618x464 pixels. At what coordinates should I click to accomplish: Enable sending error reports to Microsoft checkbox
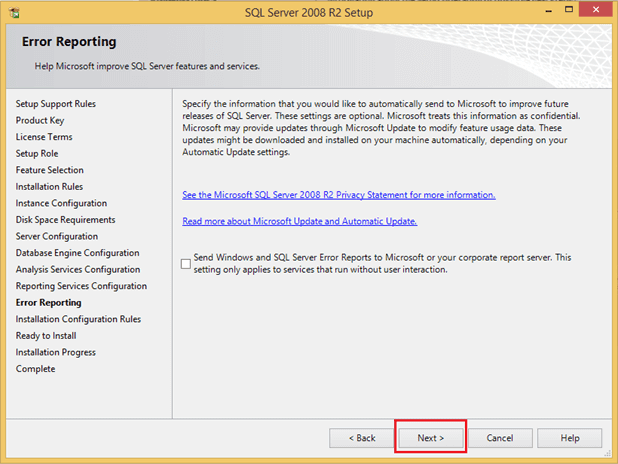[186, 264]
